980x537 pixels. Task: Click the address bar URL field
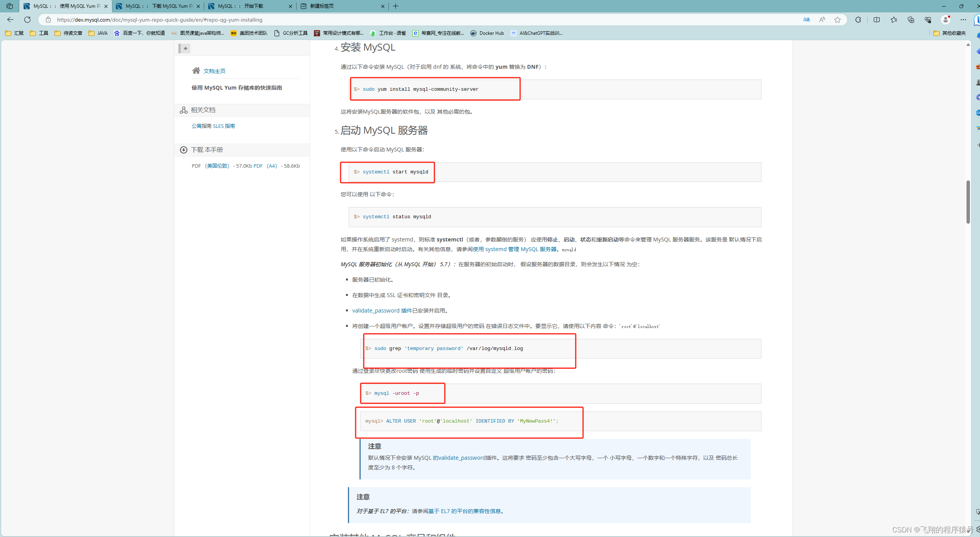(425, 20)
